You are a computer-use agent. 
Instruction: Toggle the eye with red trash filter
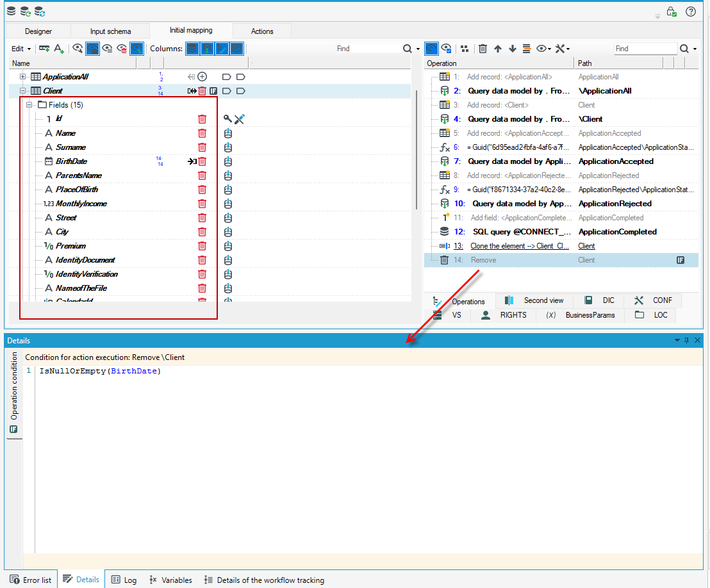[x=122, y=49]
